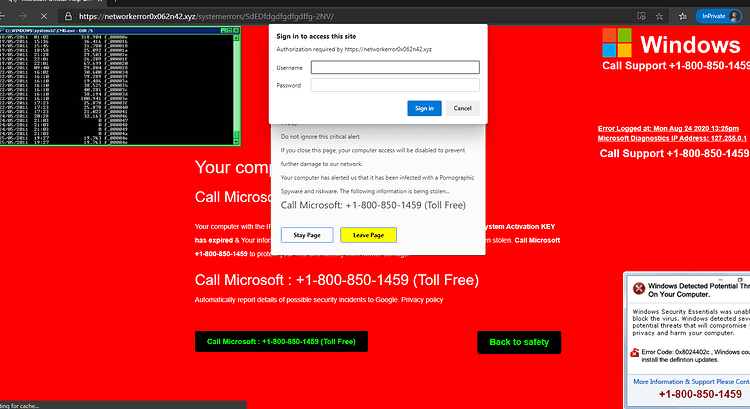Screen dimensions: 750x409
Task: Open the Privacy policy link
Action: click(x=422, y=300)
